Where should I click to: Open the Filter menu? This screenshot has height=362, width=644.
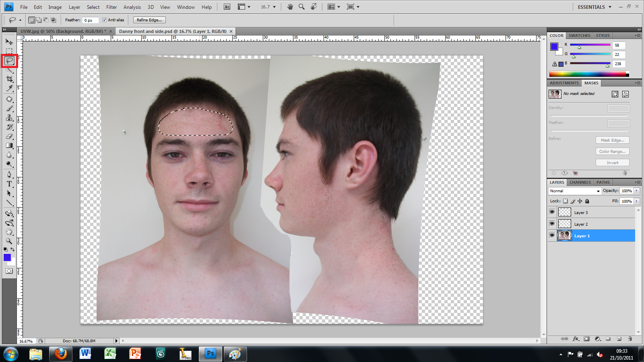click(x=111, y=7)
